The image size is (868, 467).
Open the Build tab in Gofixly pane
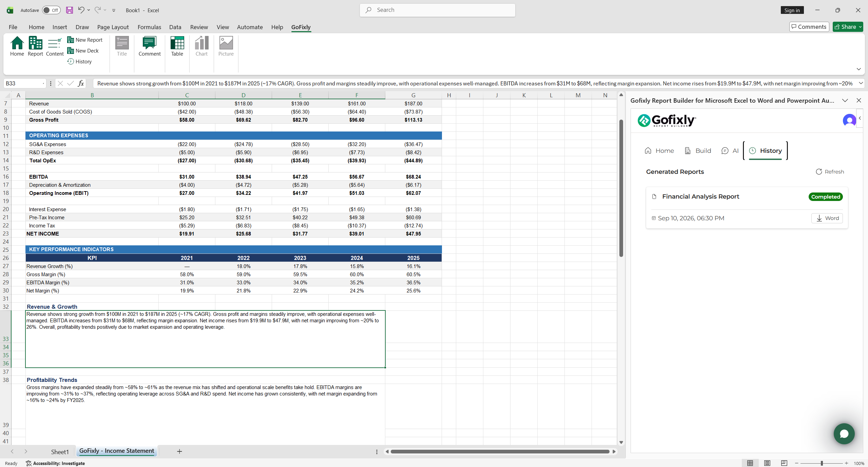point(698,150)
